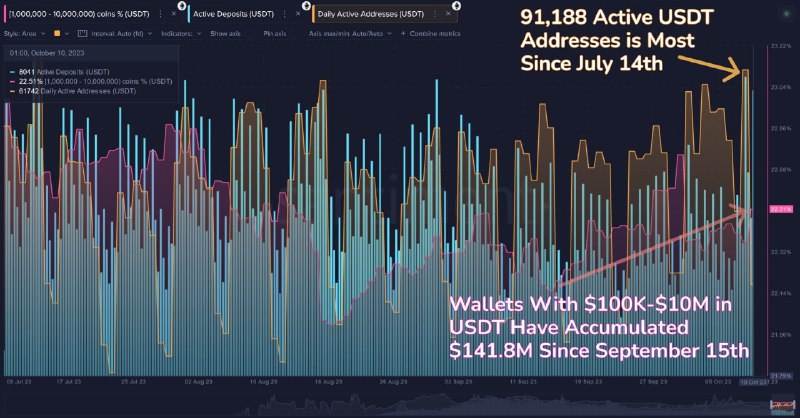Open the three-dot menu on Daily Active Addresses tab
The width and height of the screenshot is (800, 418).
[x=435, y=14]
